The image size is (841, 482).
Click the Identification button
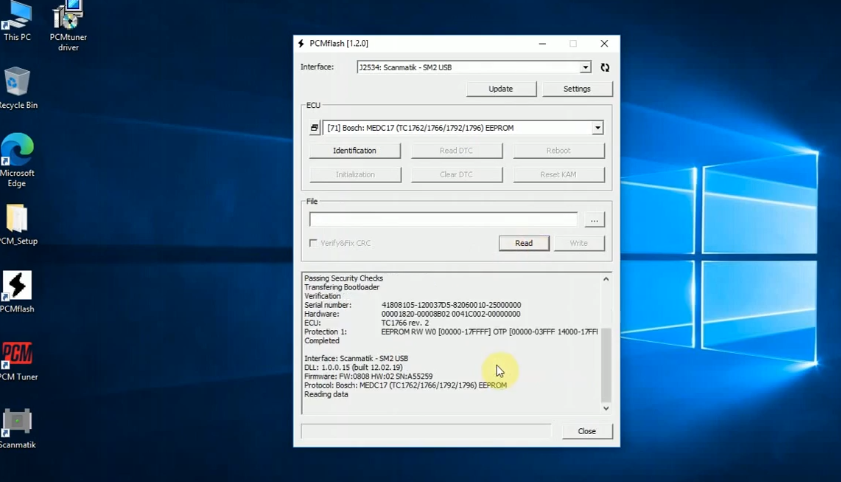coord(355,151)
